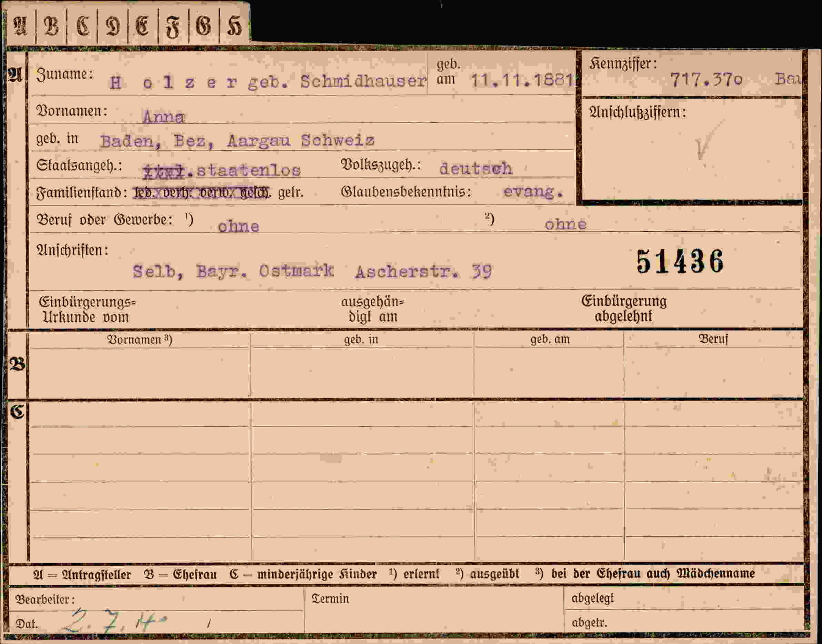Click the 'Familienstand:' label
Viewport: 822px width, 644px height.
(x=82, y=193)
